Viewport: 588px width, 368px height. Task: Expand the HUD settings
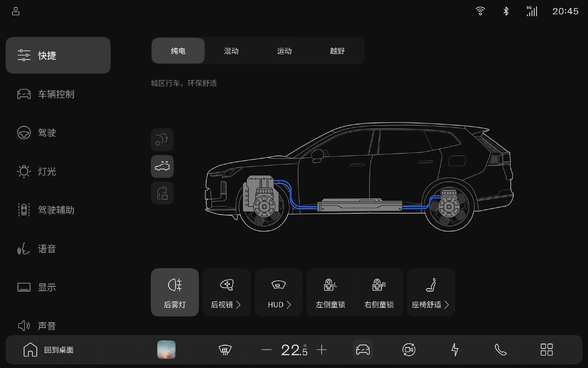point(279,292)
